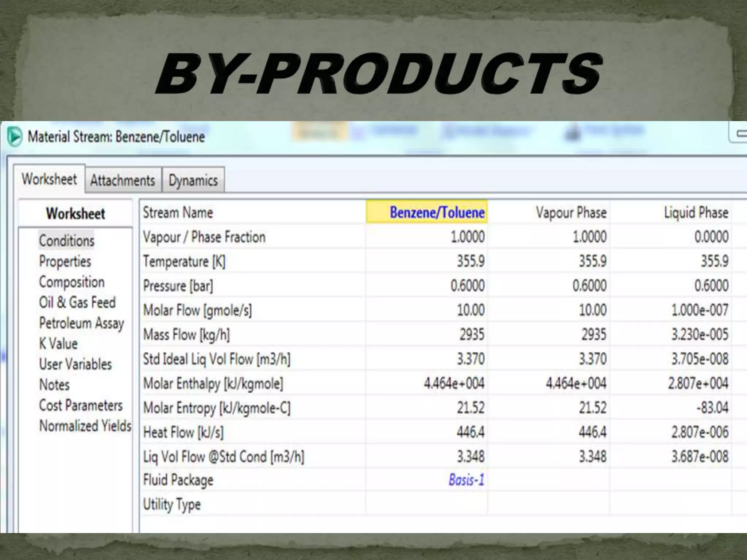This screenshot has width=747, height=560.
Task: Select liquid phase heat flow 2.807e-006
Action: (700, 432)
